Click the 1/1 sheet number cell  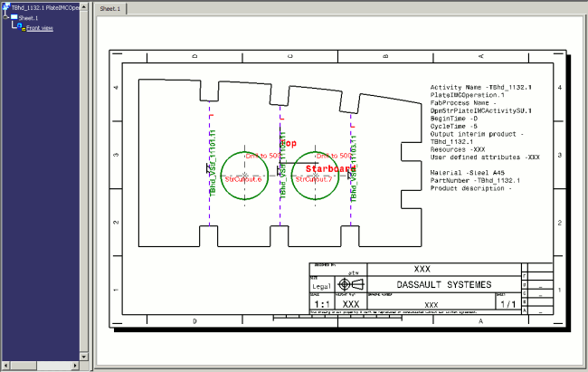pos(507,305)
